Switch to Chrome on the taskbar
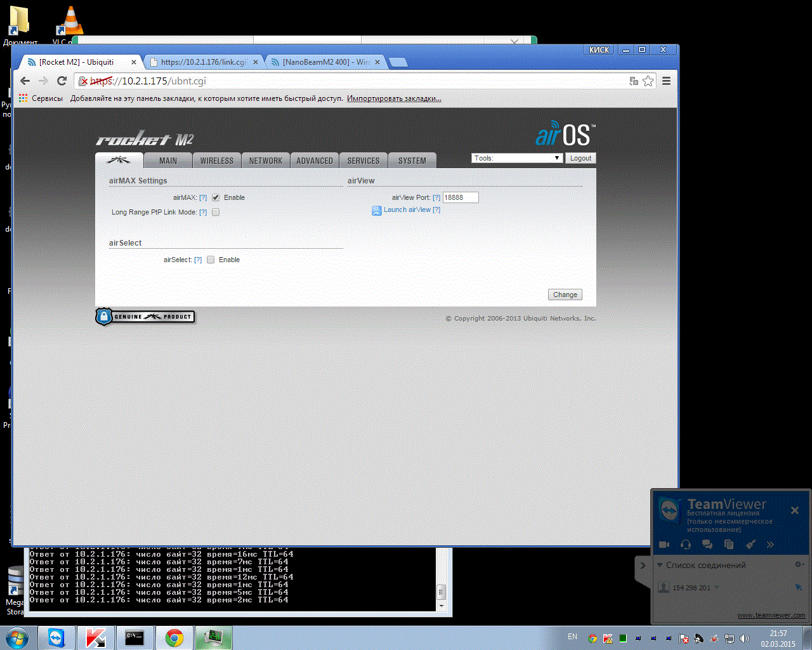Viewport: 812px width, 650px height. [174, 638]
